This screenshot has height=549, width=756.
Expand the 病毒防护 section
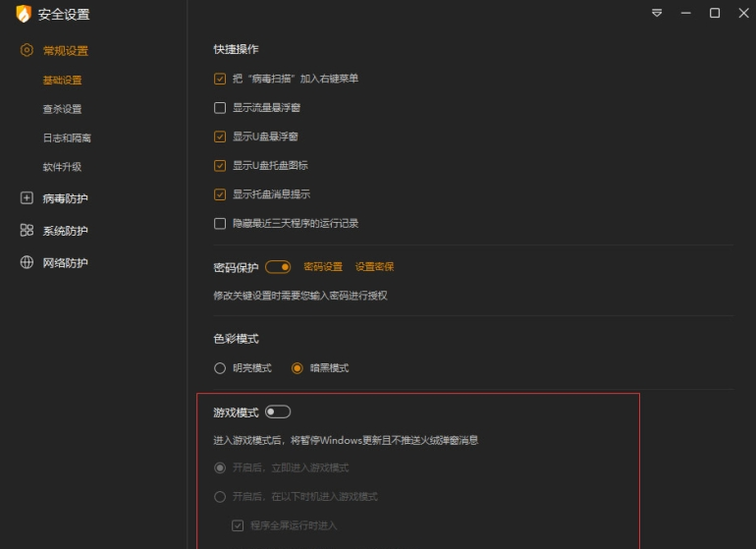pos(65,198)
